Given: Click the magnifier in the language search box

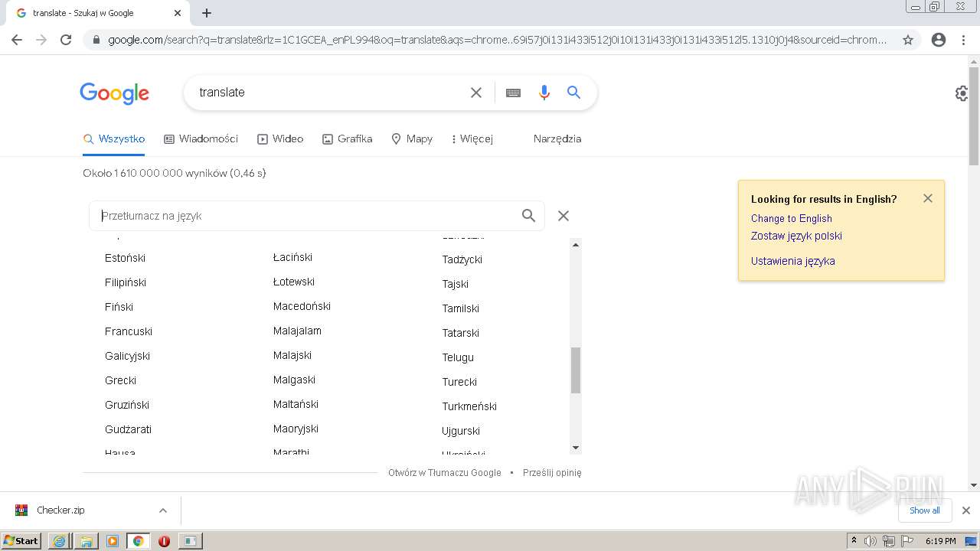Looking at the screenshot, I should pos(528,216).
